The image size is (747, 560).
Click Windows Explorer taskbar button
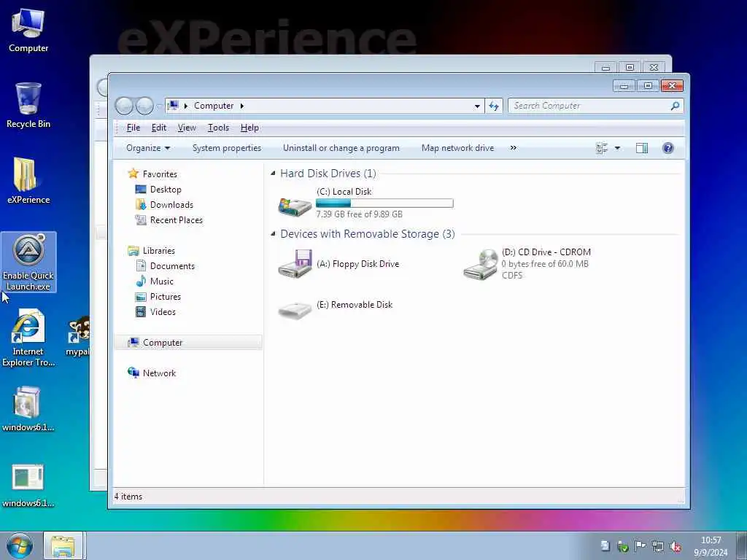[x=63, y=545]
